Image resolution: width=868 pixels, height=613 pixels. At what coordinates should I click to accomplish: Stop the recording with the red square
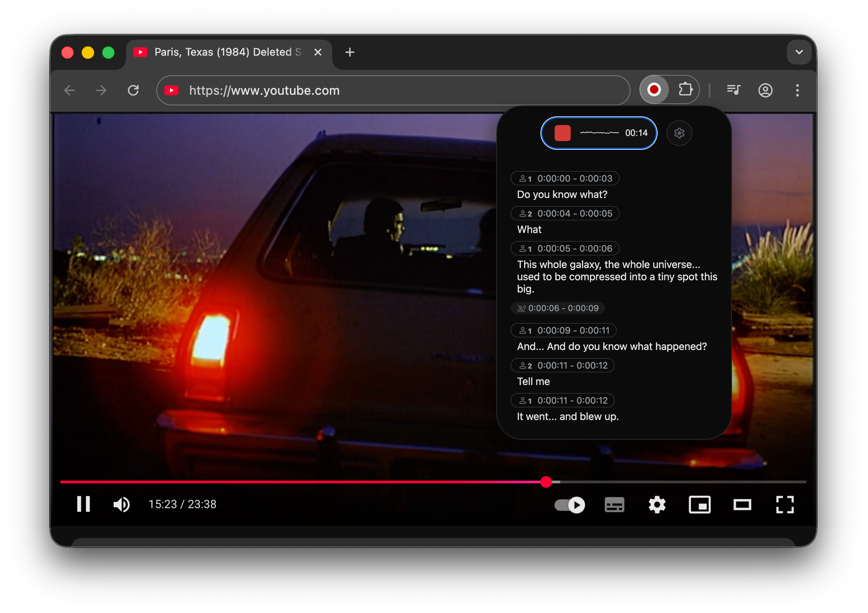click(x=562, y=133)
